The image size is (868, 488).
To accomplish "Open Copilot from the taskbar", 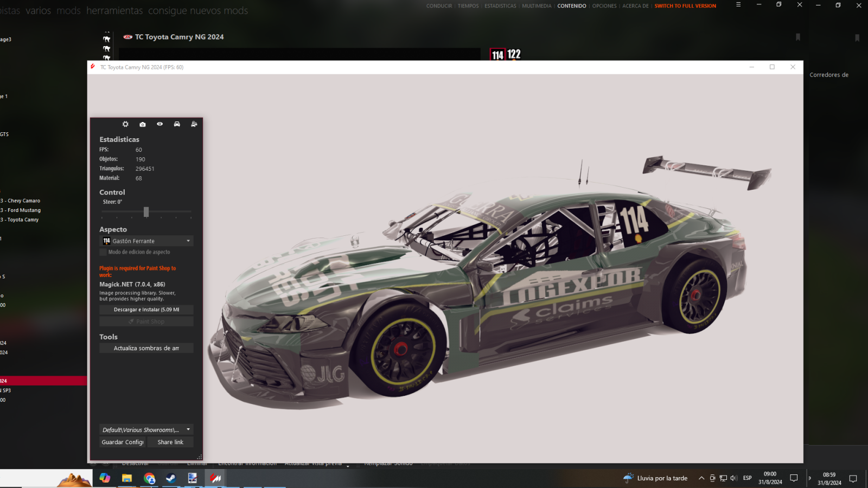I will [105, 478].
